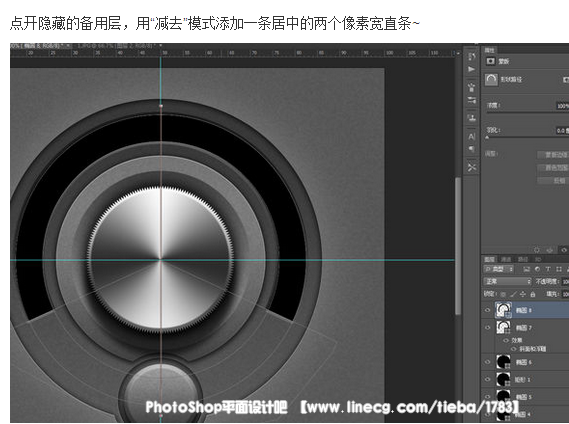Open the Brush Presets panel icon
Screen dimensions: 569x424
tap(471, 87)
